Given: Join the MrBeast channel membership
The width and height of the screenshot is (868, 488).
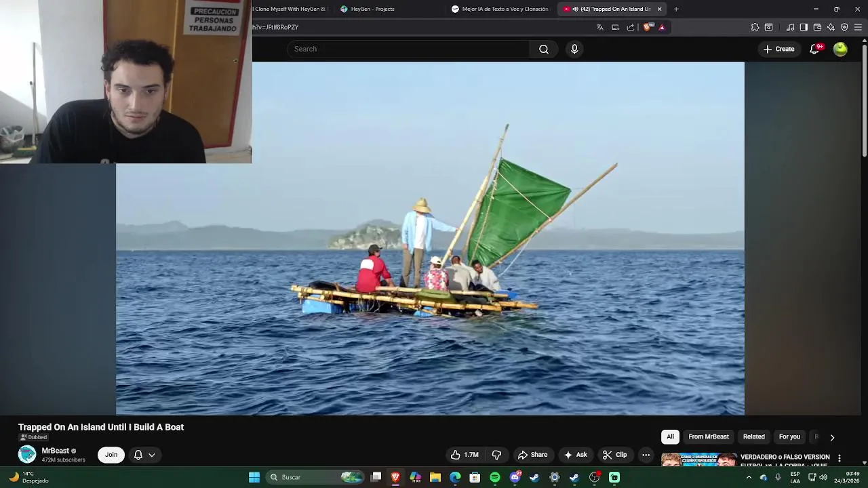Looking at the screenshot, I should (x=111, y=455).
